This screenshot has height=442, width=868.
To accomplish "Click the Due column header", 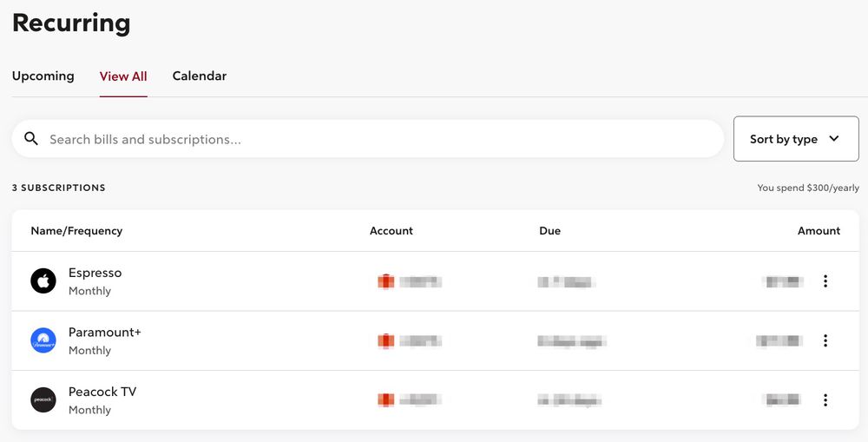I will coord(549,231).
